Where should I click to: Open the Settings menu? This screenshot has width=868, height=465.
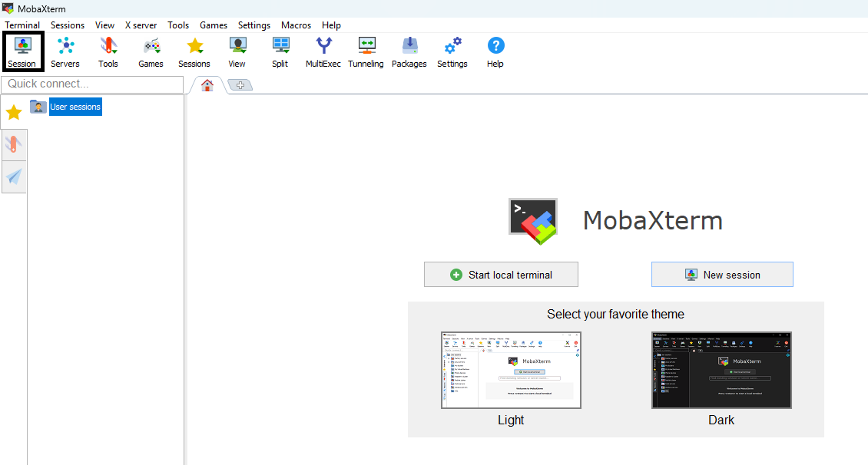[x=254, y=25]
